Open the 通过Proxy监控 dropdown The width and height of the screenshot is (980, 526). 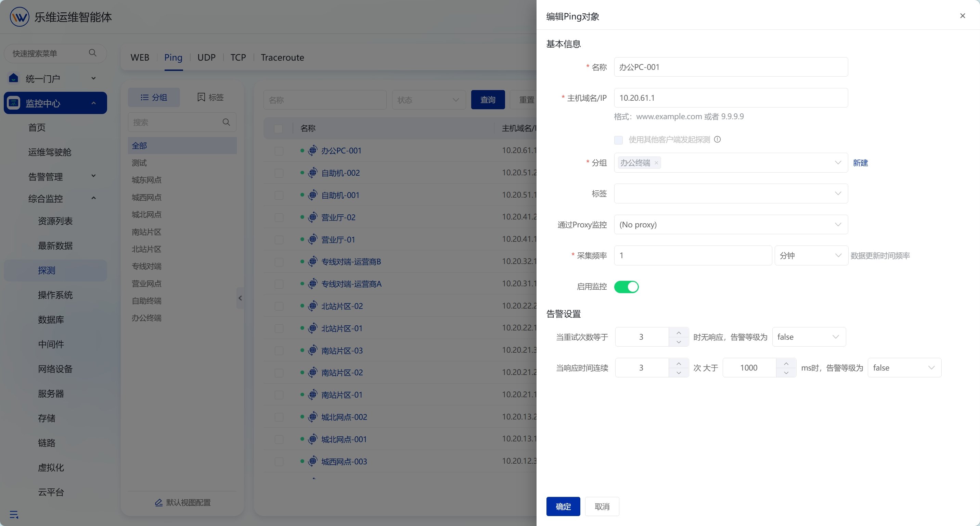pos(731,225)
